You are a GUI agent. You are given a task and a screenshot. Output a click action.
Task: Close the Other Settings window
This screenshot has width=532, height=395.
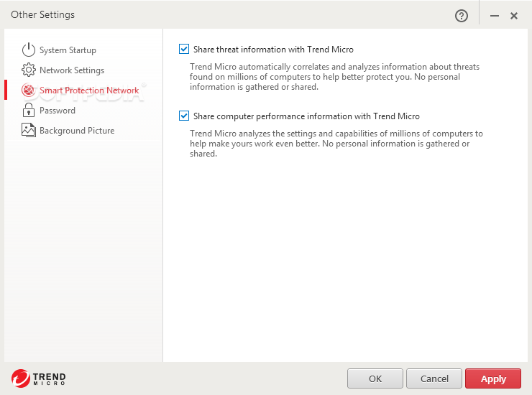point(514,16)
